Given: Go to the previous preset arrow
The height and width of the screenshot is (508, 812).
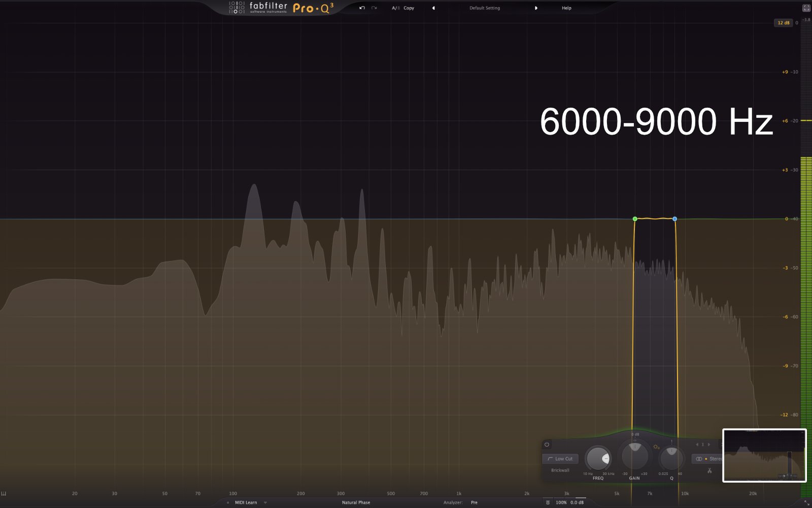Looking at the screenshot, I should coord(433,8).
